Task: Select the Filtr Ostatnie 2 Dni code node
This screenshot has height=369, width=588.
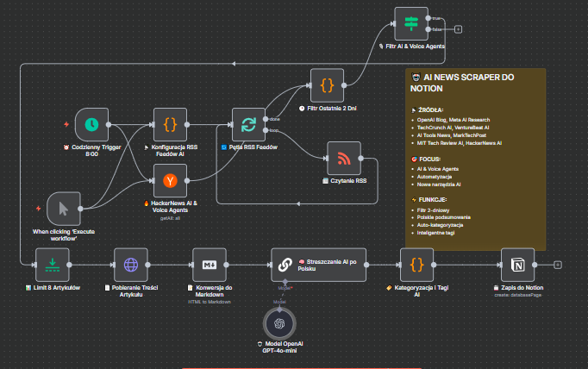Action: click(x=327, y=85)
